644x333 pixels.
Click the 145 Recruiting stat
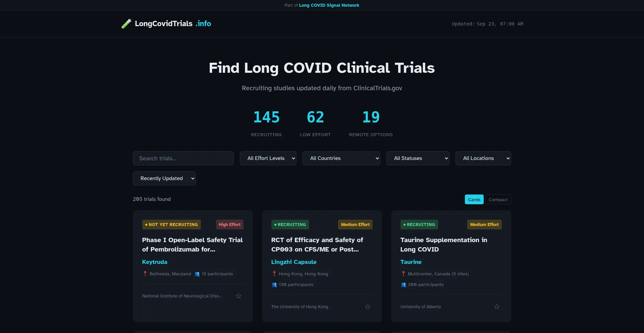[x=266, y=123]
